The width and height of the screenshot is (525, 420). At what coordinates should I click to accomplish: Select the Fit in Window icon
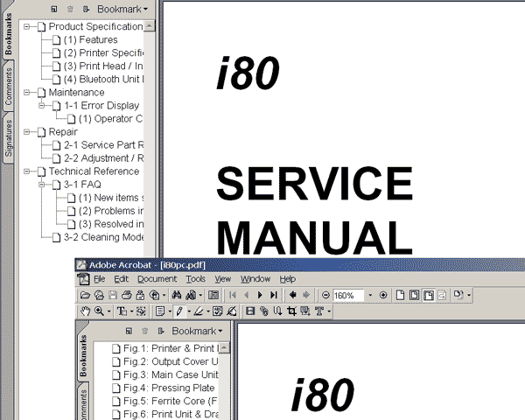coord(415,295)
